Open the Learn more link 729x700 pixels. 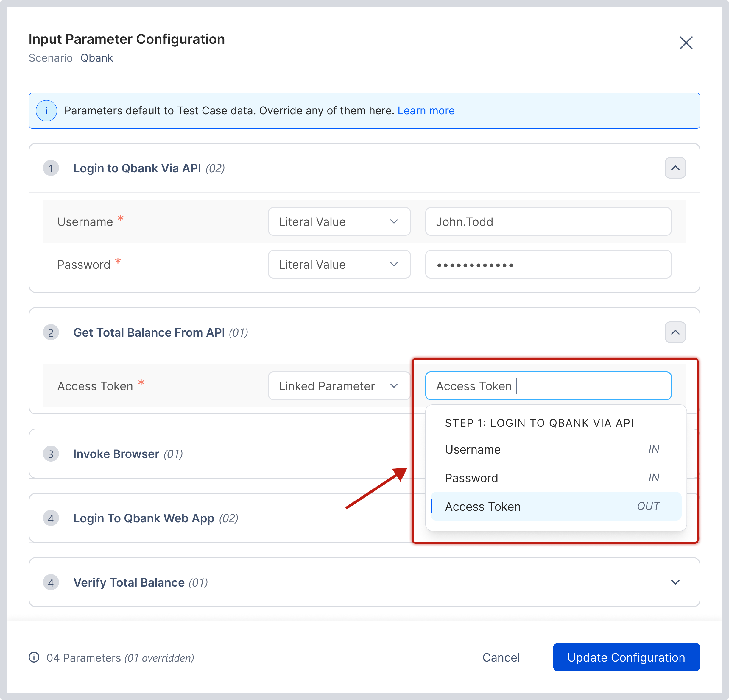(426, 111)
